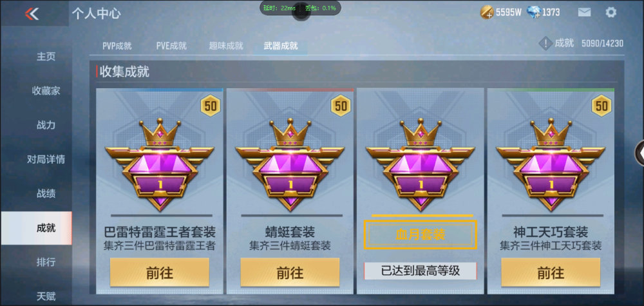
Task: Open the settings gear icon
Action: (x=611, y=12)
